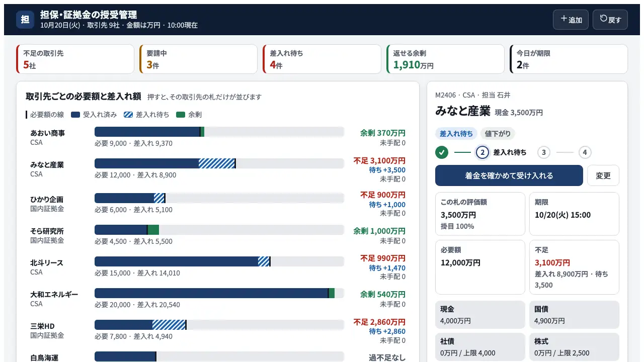The image size is (644, 362).
Task: Click the 国債 4,900万円 tile
Action: pyautogui.click(x=574, y=315)
